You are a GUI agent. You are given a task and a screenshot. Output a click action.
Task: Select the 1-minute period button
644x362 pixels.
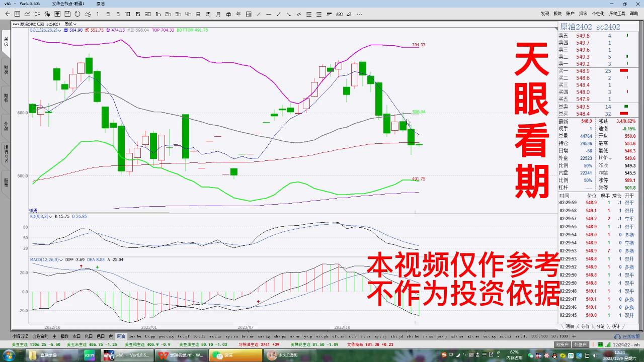click(98, 14)
